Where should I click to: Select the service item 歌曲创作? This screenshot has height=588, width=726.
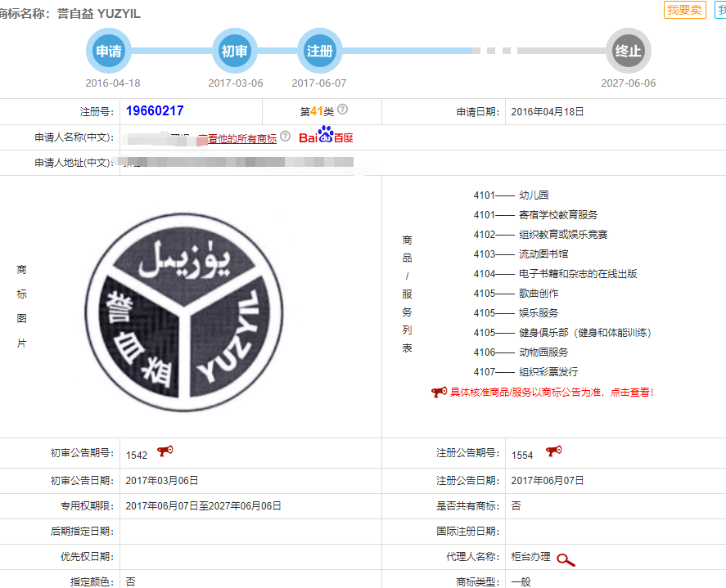point(539,294)
